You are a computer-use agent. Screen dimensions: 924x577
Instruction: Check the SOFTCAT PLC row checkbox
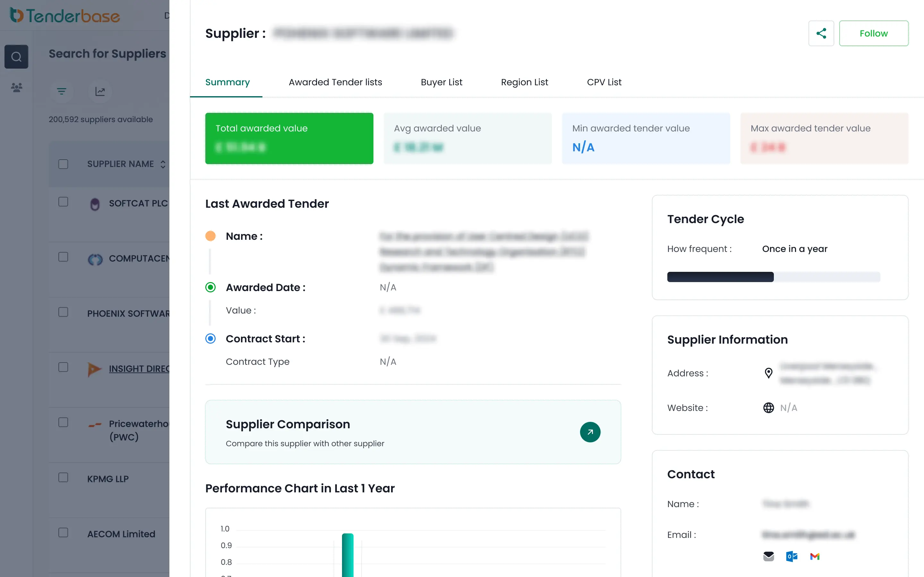click(63, 202)
